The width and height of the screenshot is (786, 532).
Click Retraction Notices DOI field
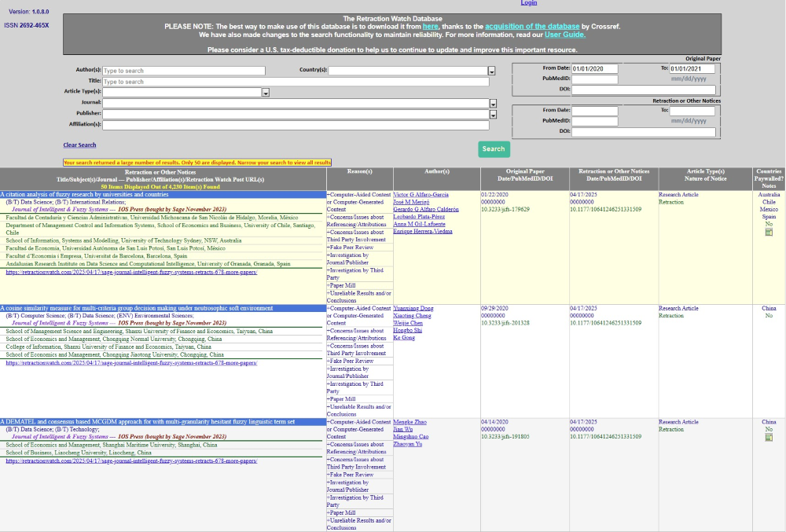pos(644,132)
